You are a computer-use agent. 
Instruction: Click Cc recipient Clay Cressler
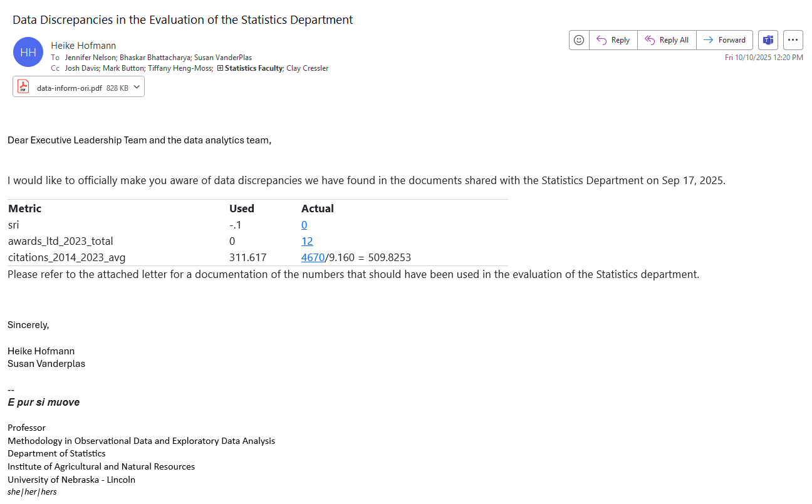(307, 68)
